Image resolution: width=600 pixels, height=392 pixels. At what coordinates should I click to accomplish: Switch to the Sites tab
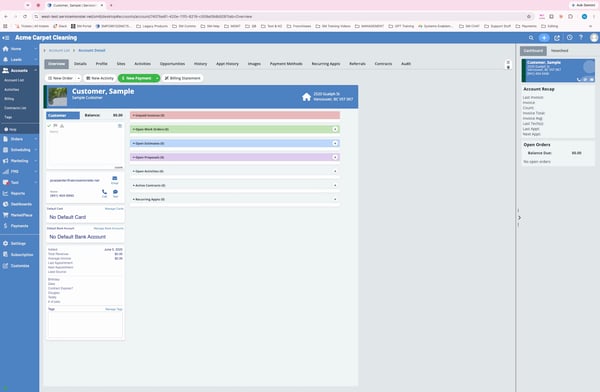pos(121,64)
